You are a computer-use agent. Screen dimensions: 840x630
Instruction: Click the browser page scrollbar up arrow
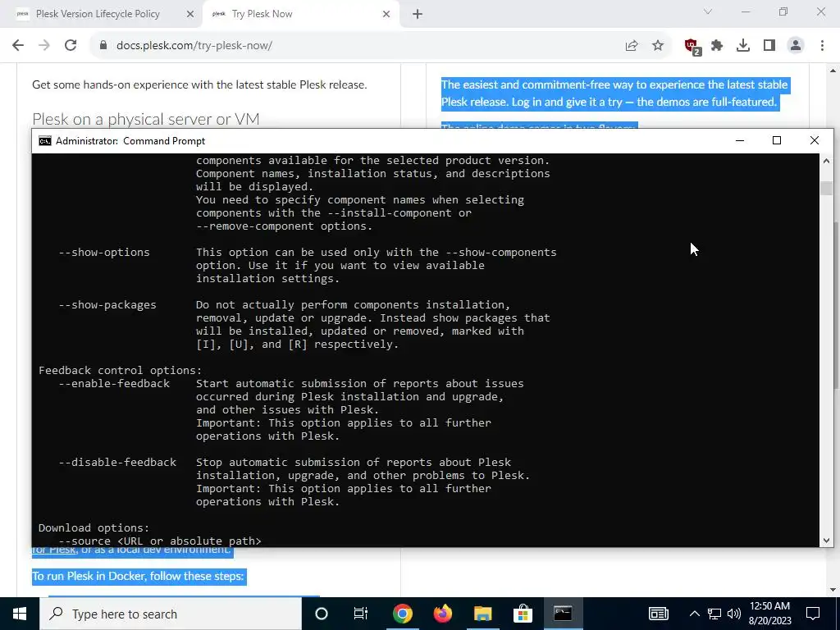[833, 71]
